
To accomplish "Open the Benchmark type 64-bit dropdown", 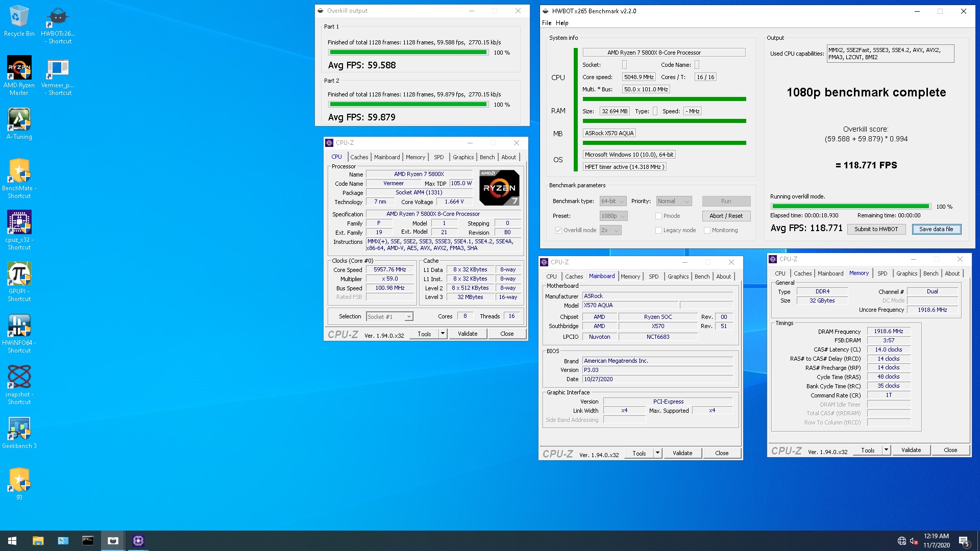I will [x=612, y=201].
